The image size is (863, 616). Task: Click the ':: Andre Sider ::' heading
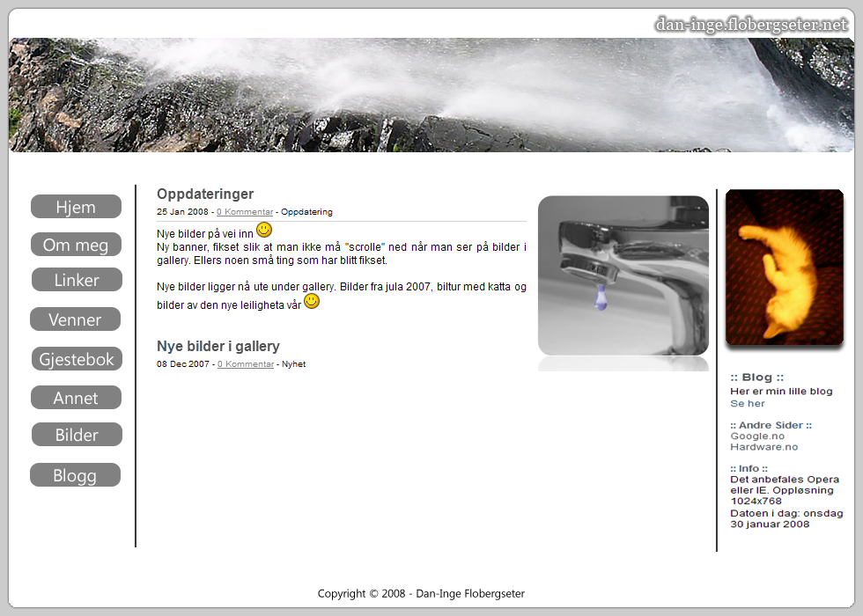[771, 425]
